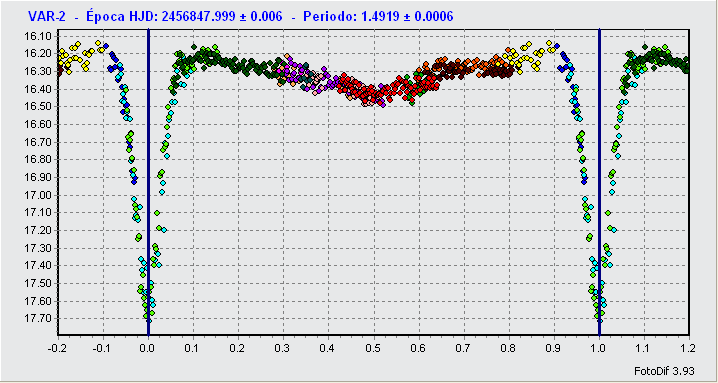Click the x-axis label 0.8
The height and width of the screenshot is (383, 718).
509,348
